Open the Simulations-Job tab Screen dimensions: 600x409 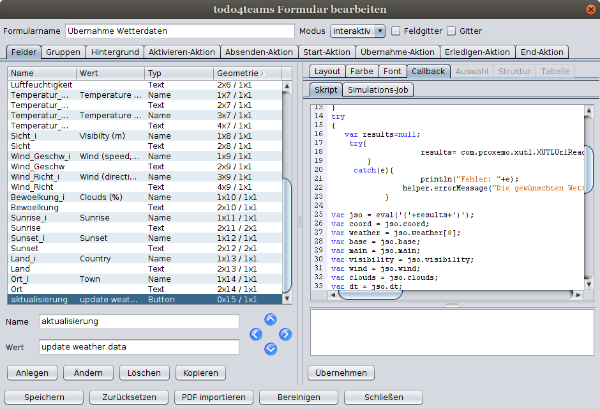coord(378,90)
